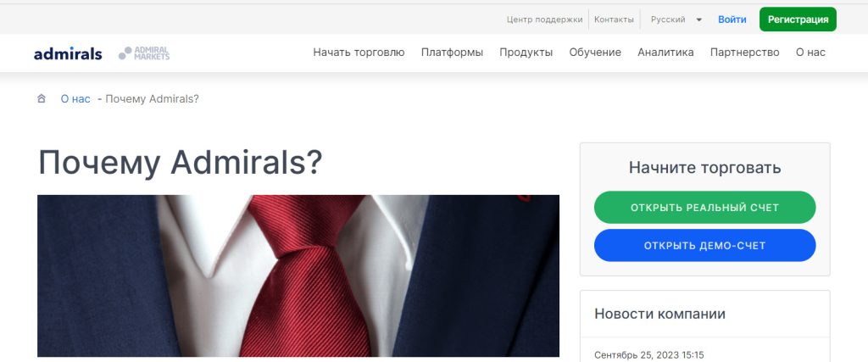This screenshot has height=362, width=868.
Task: Click the Admiral Markets logo
Action: (144, 53)
